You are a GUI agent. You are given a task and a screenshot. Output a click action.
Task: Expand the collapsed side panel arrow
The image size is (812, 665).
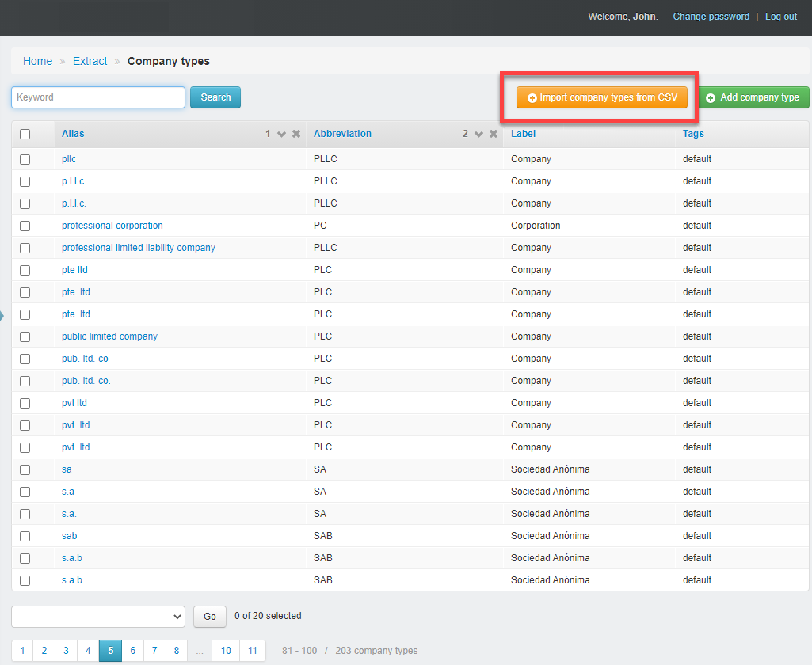[2, 315]
